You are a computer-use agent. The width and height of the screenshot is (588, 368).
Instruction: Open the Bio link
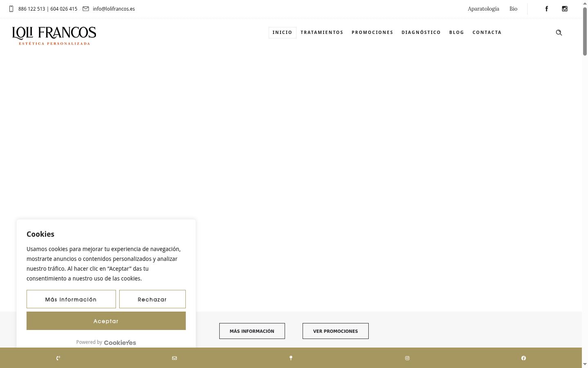pyautogui.click(x=513, y=9)
